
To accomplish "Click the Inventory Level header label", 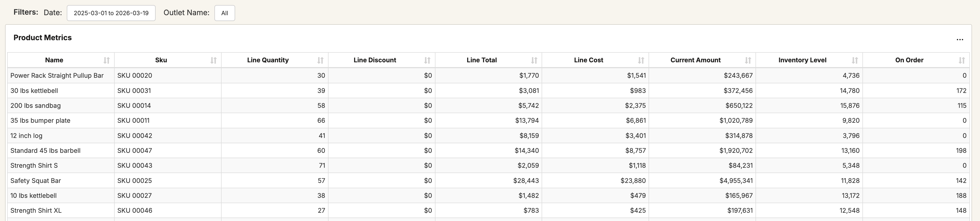I will point(802,60).
